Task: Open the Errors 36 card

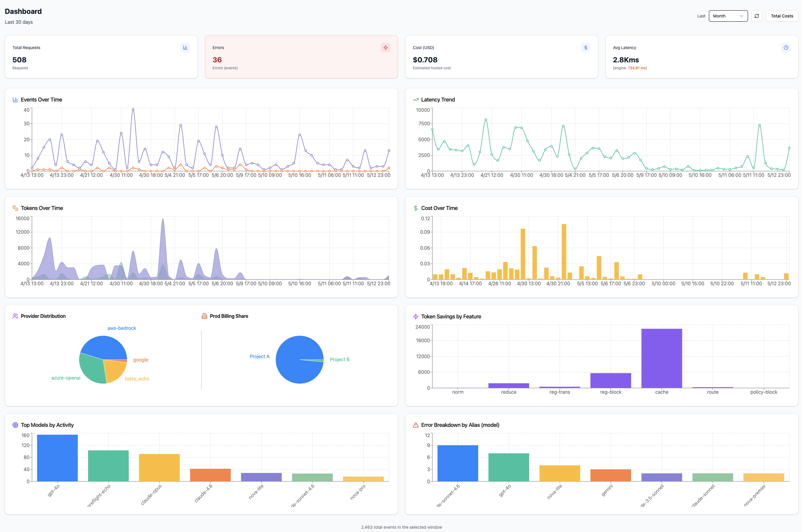Action: coord(302,57)
